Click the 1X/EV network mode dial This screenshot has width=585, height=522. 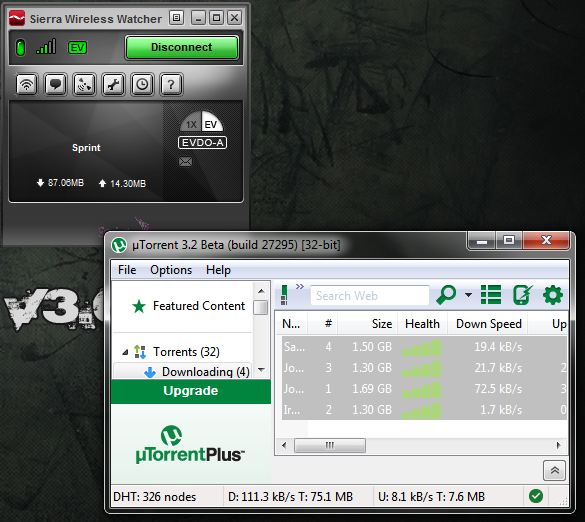tap(201, 121)
